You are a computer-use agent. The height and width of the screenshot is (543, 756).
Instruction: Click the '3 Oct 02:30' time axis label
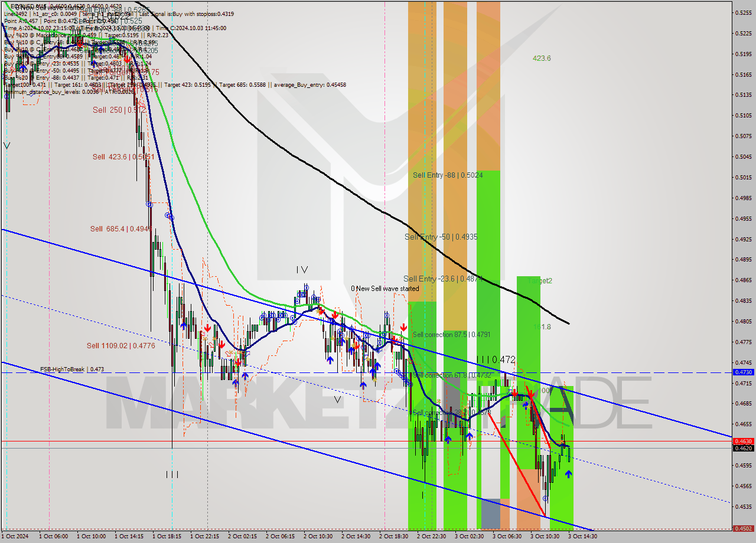(x=469, y=537)
